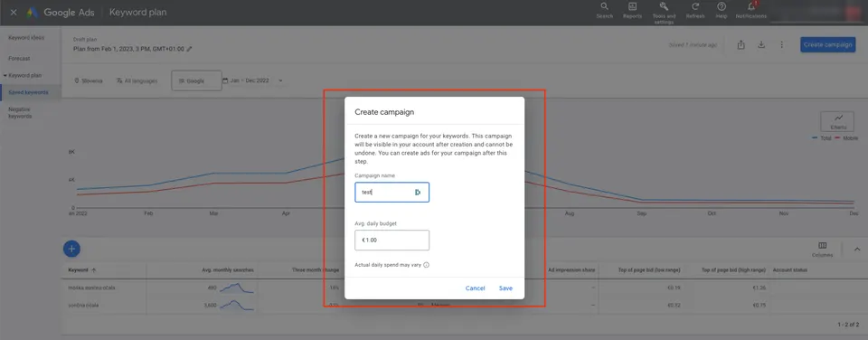Click the date range dropdown arrow

click(x=280, y=80)
